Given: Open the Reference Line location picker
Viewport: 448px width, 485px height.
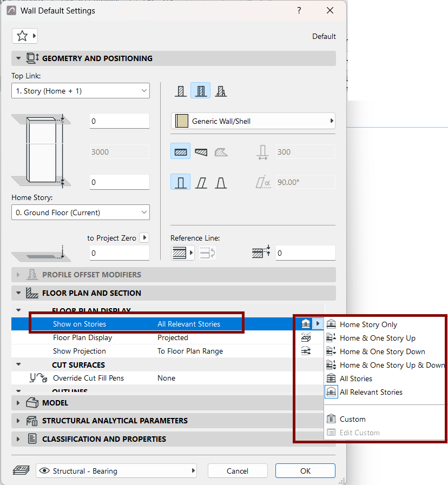Looking at the screenshot, I should click(182, 253).
